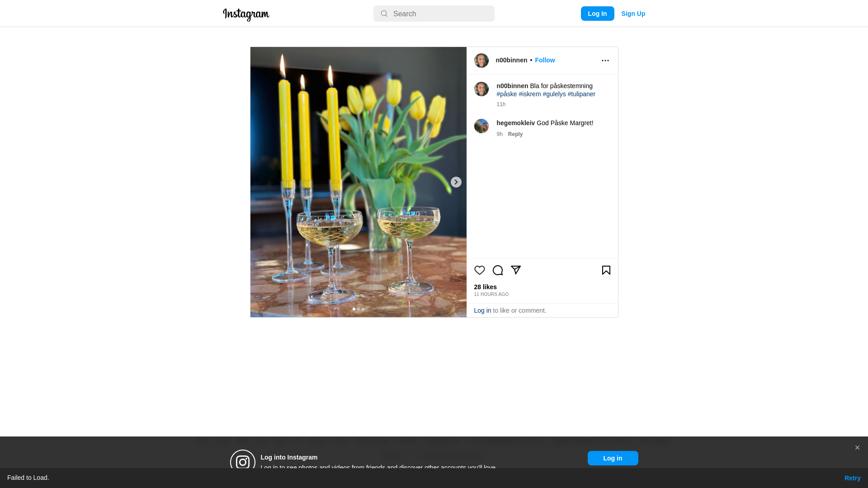Screen dimensions: 868x488
Task: Go to next photo in carousel
Action: 456,182
